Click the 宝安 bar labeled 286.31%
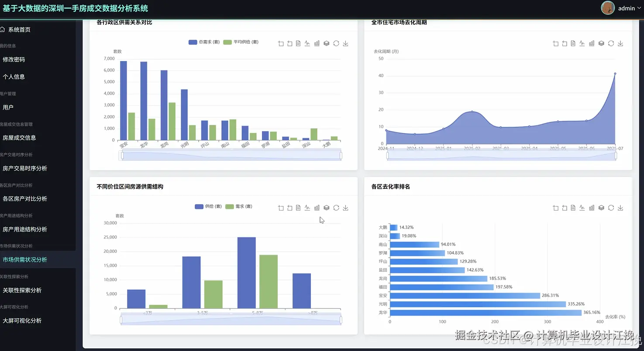Image resolution: width=644 pixels, height=351 pixels. point(465,296)
